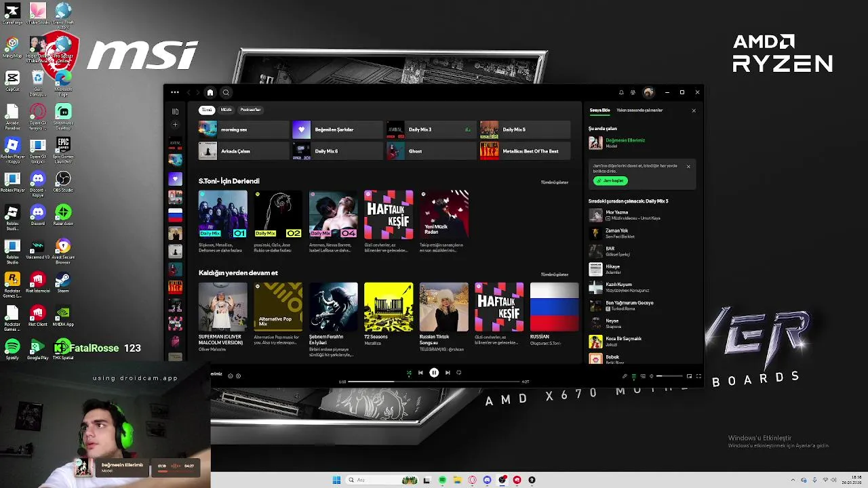Open Friend Activity icon next to bell
868x488 pixels.
coord(633,93)
